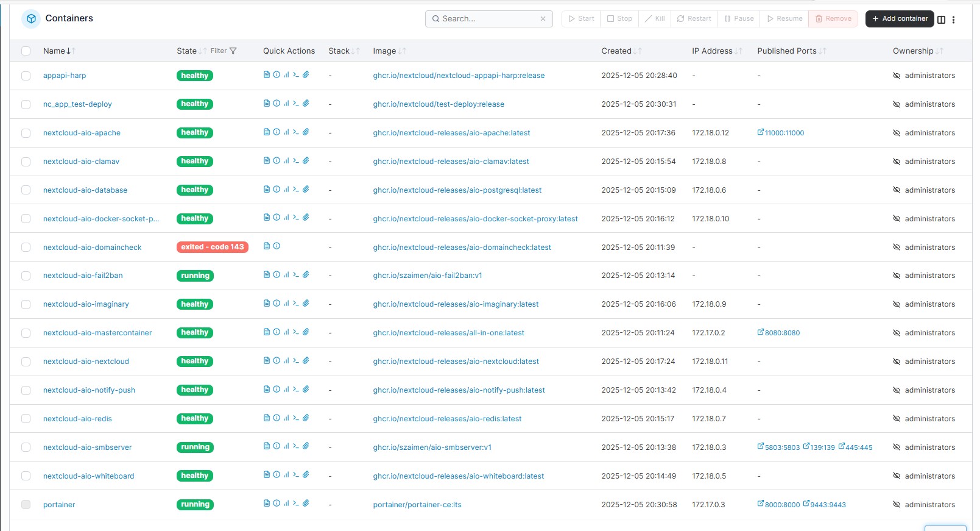Attach to nextcloud-aio-database container
This screenshot has height=531, width=980.
tap(306, 190)
